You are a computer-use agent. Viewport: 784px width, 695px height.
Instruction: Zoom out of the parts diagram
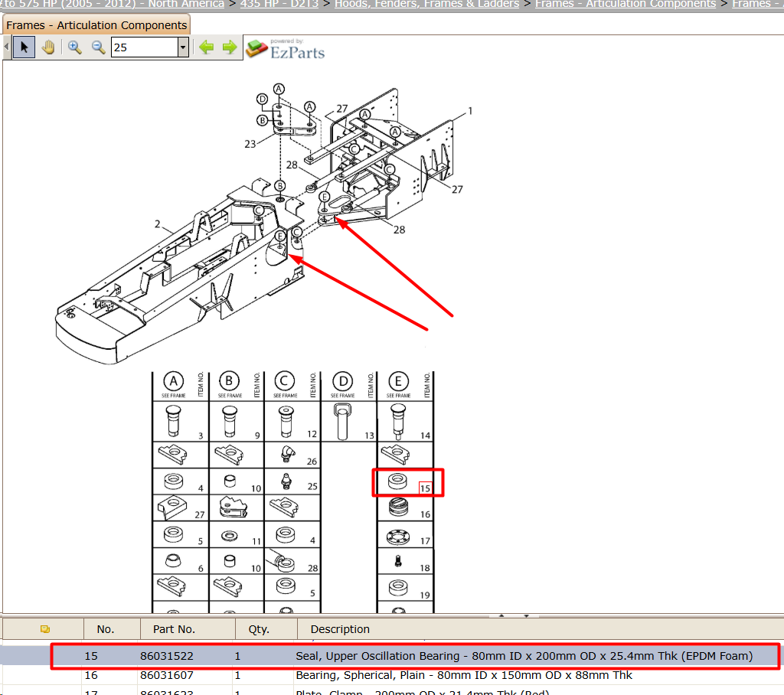(98, 47)
